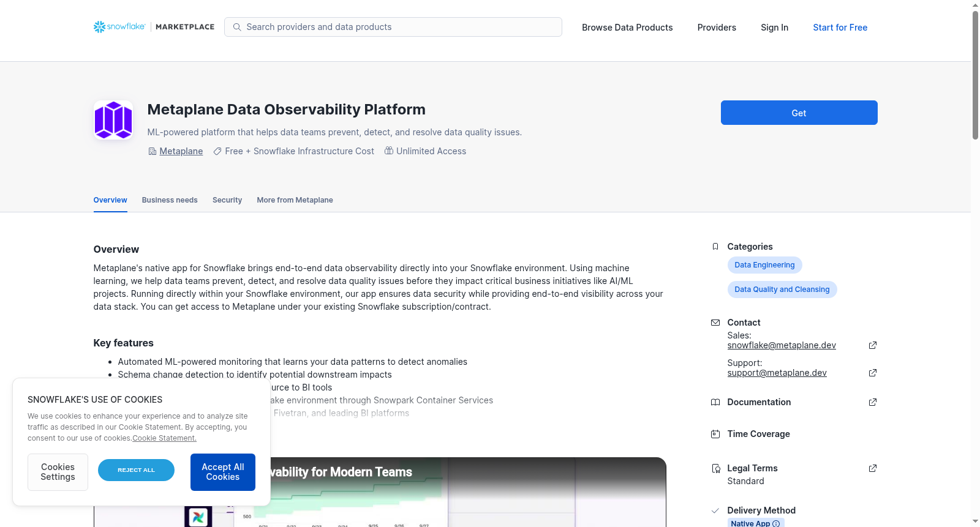
Task: Click the snowflake@metaplane.dev email link
Action: 782,345
